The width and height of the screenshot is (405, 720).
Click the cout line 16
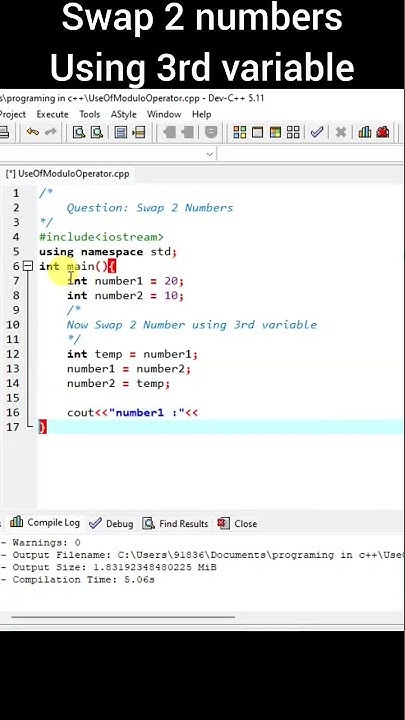132,412
